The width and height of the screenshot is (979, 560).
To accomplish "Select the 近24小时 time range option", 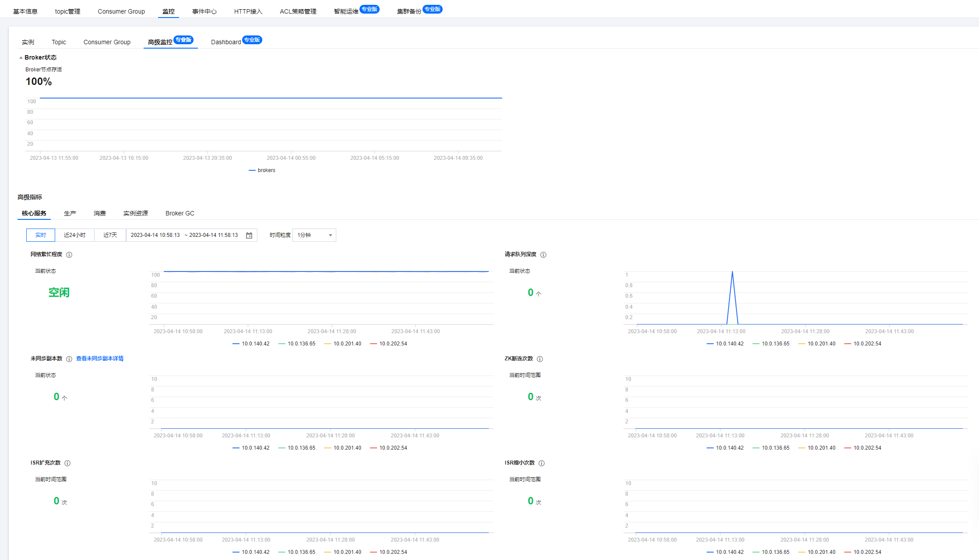I will click(x=74, y=235).
